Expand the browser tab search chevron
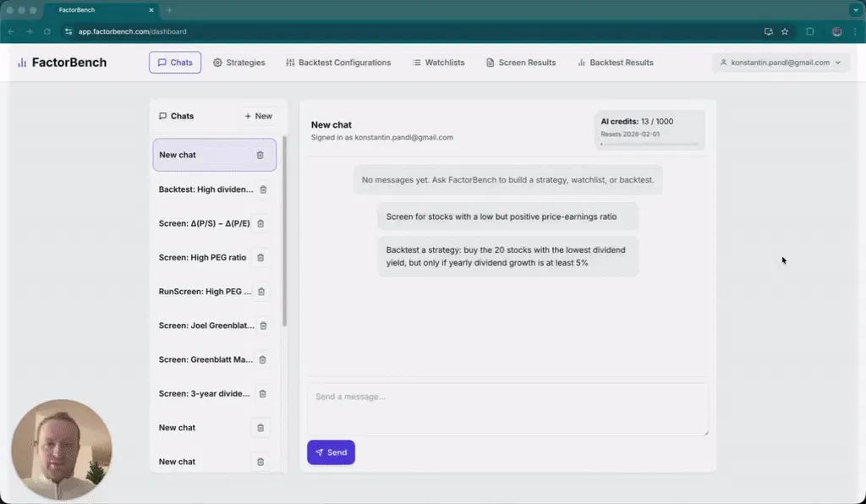The width and height of the screenshot is (866, 504). (x=856, y=10)
